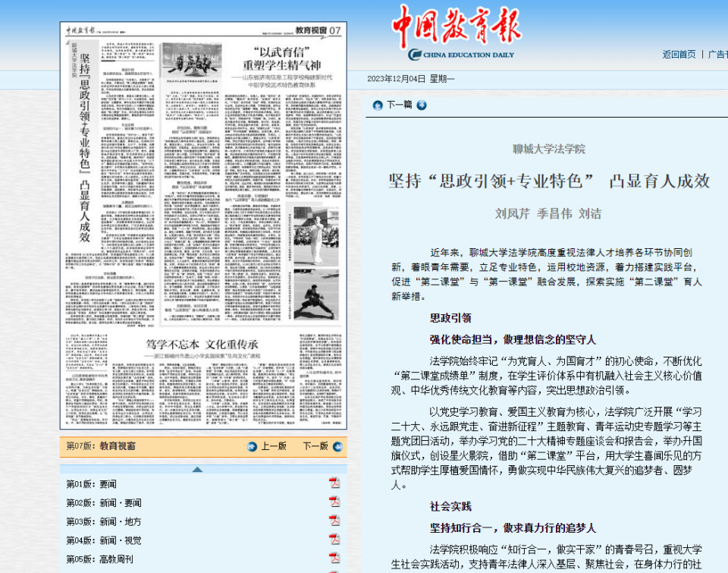Open the PDF icon for 第03版 新闻·地方
Image resolution: width=728 pixels, height=573 pixels.
(x=334, y=521)
